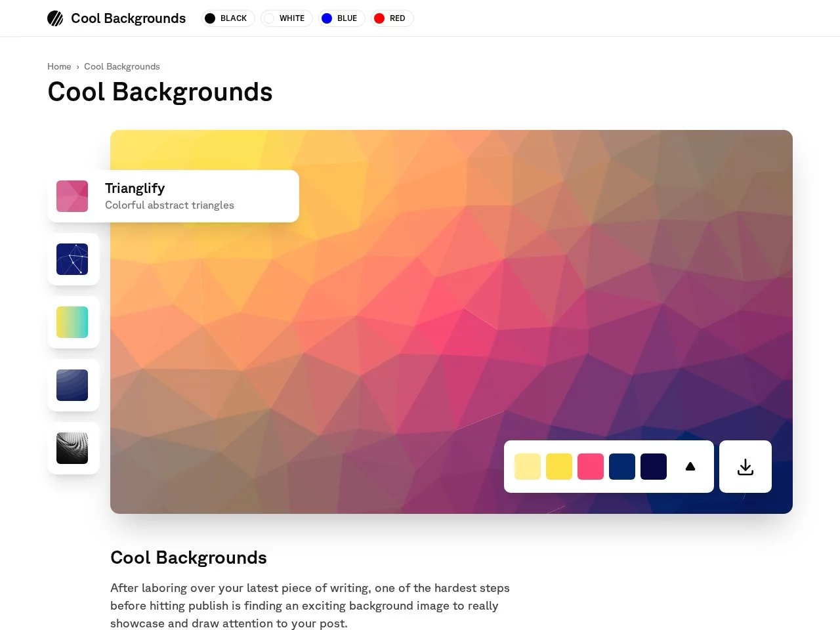Click the download icon to save the background
This screenshot has width=840, height=630.
pyautogui.click(x=745, y=467)
